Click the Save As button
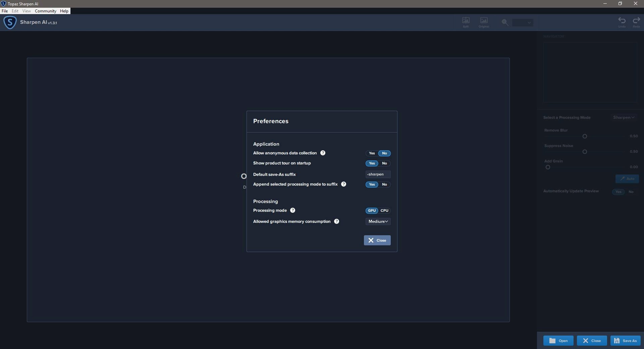The image size is (644, 349). tap(625, 341)
